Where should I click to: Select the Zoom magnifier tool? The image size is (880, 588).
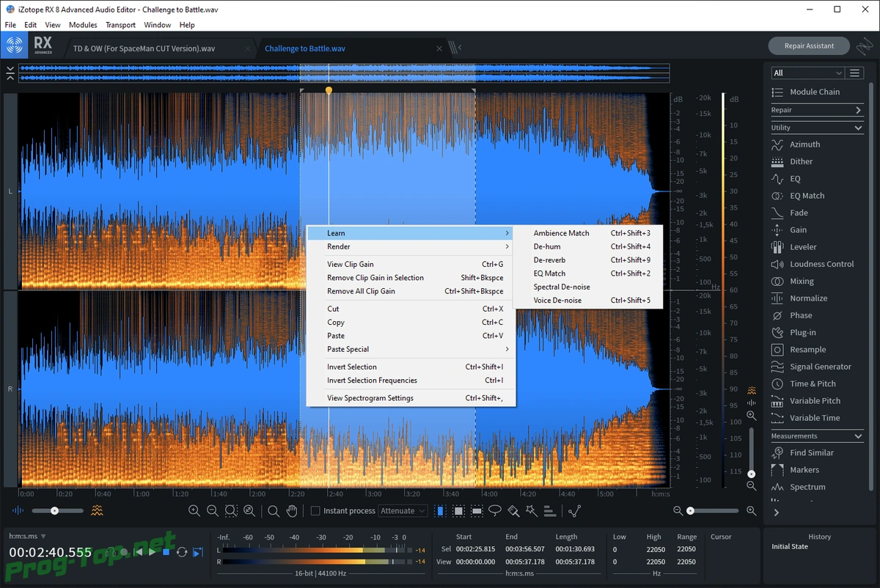click(274, 511)
